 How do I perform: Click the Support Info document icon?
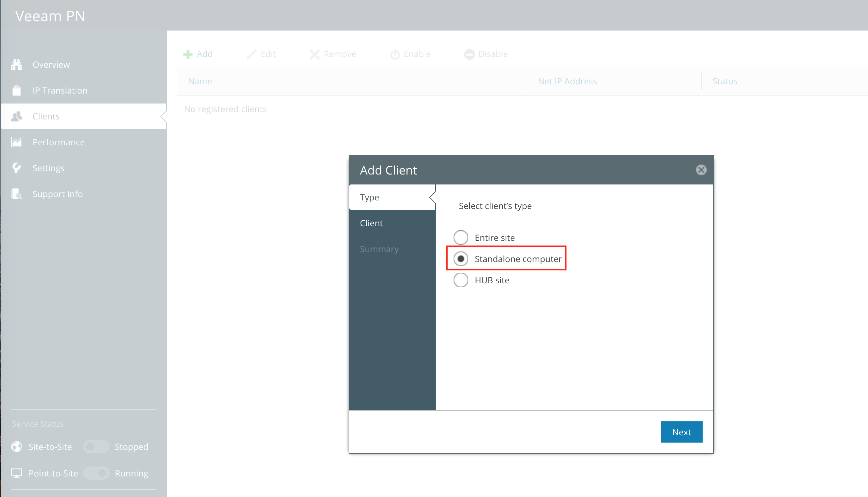click(x=16, y=194)
